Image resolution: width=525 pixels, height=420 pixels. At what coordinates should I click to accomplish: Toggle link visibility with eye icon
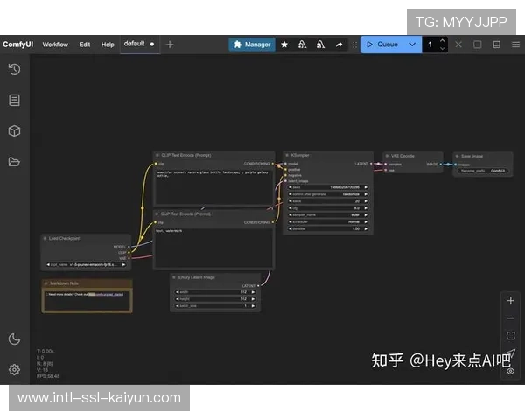pos(511,371)
